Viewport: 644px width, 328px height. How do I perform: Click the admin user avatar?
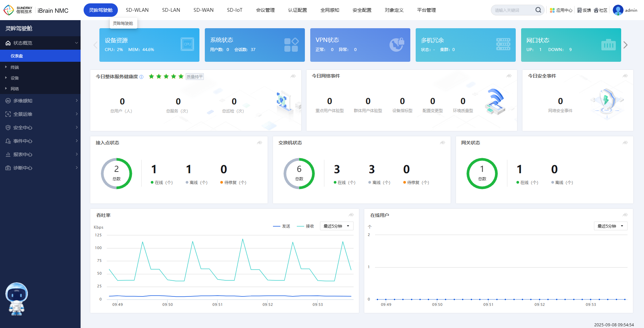click(x=618, y=10)
